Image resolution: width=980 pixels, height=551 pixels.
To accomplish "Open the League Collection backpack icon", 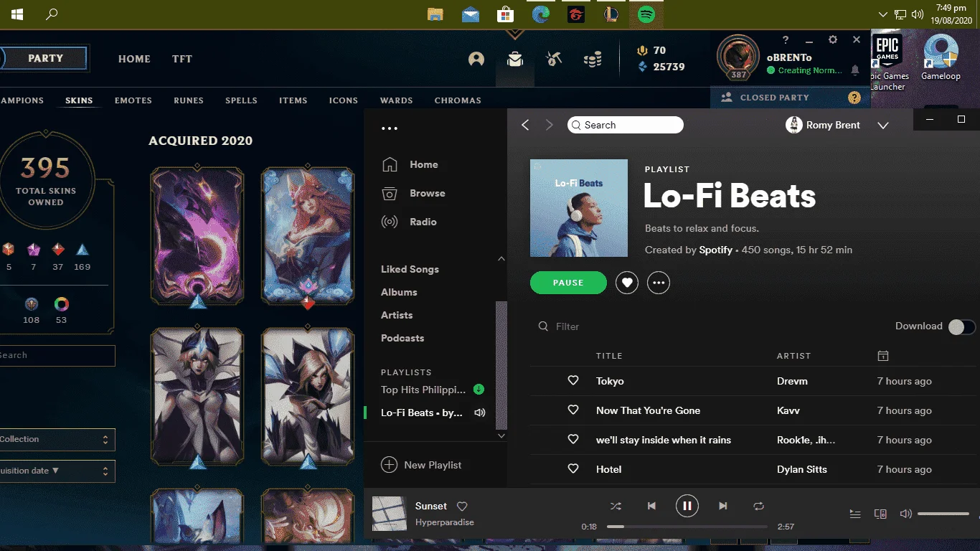I will click(x=514, y=60).
